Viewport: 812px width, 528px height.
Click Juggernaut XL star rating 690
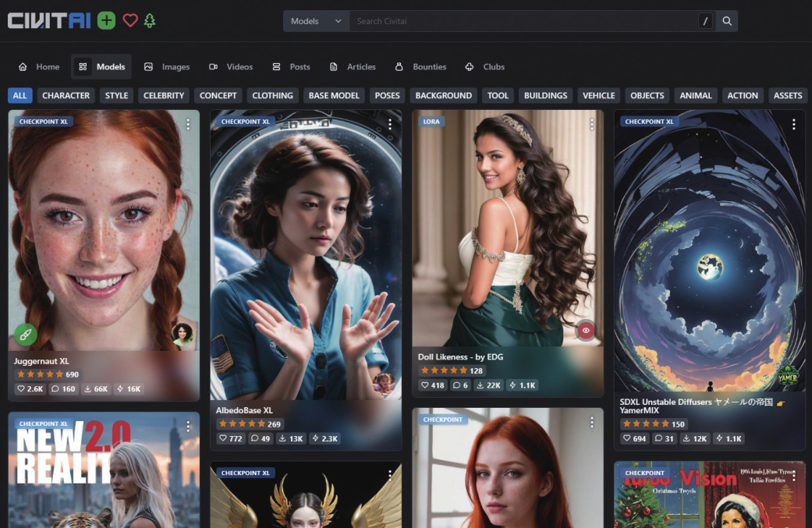pos(48,374)
